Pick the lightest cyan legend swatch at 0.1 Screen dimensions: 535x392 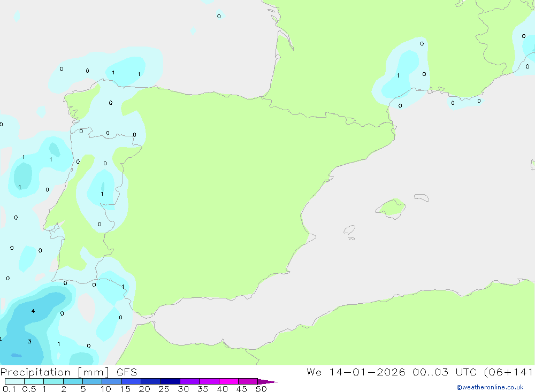click(14, 381)
